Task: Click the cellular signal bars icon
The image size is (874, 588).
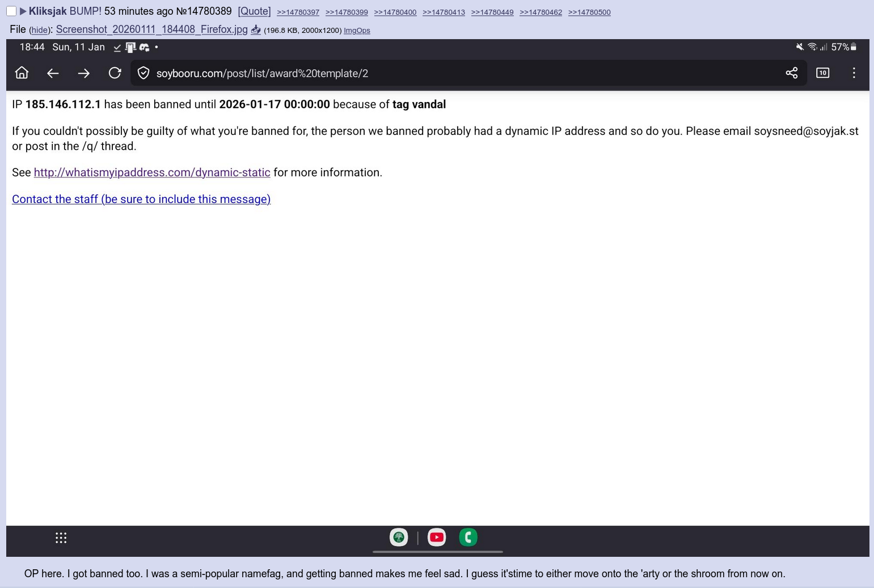Action: [x=824, y=47]
